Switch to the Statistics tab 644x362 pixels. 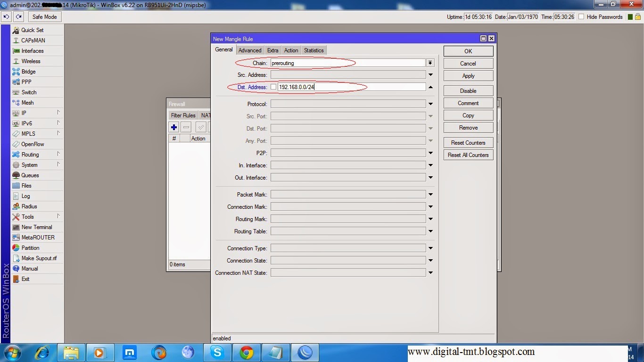314,50
